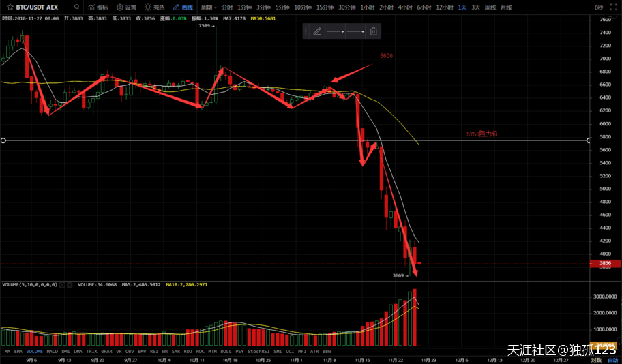Grab the drawing toolbar drag handle
This screenshot has height=364, width=622.
tap(306, 31)
